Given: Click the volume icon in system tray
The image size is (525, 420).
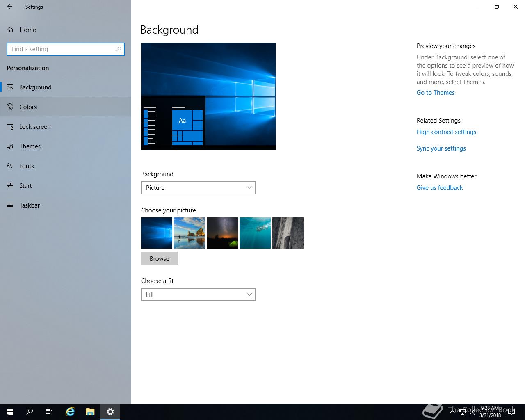Looking at the screenshot, I should click(472, 412).
